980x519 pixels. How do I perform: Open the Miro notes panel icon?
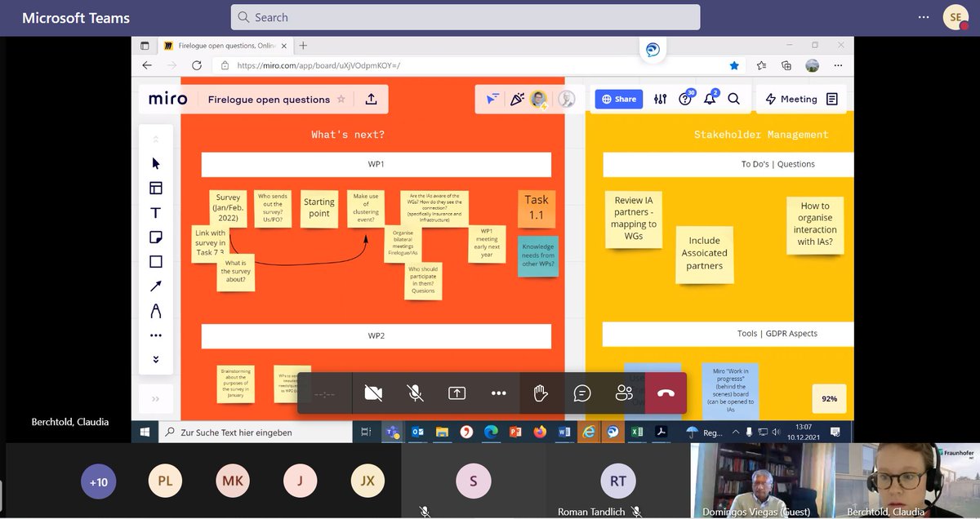(x=832, y=99)
